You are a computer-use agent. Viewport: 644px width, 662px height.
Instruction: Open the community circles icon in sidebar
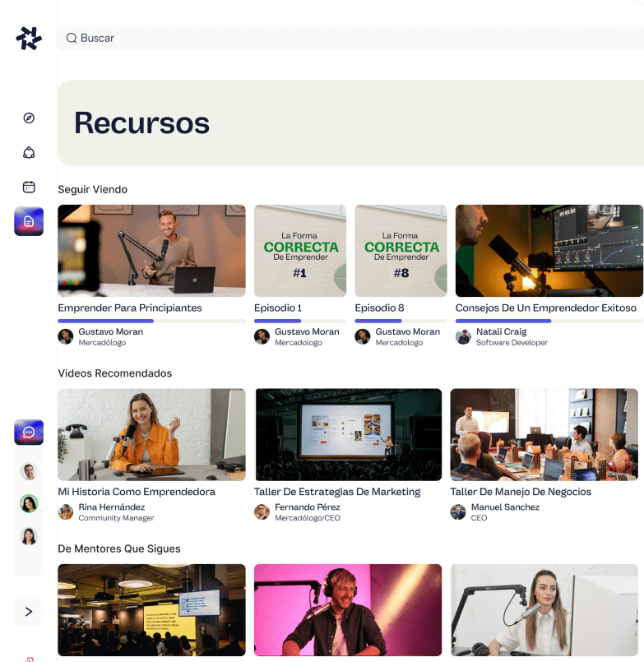pos(29,152)
